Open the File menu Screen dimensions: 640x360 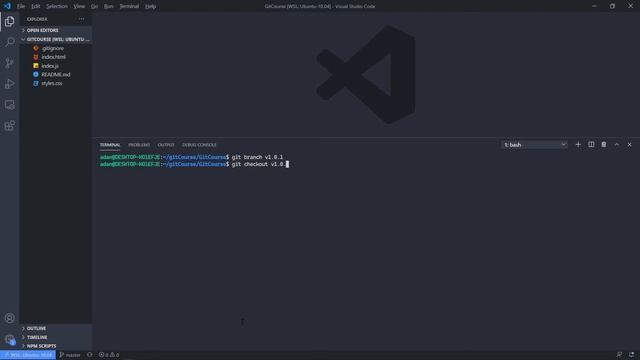coord(21,6)
